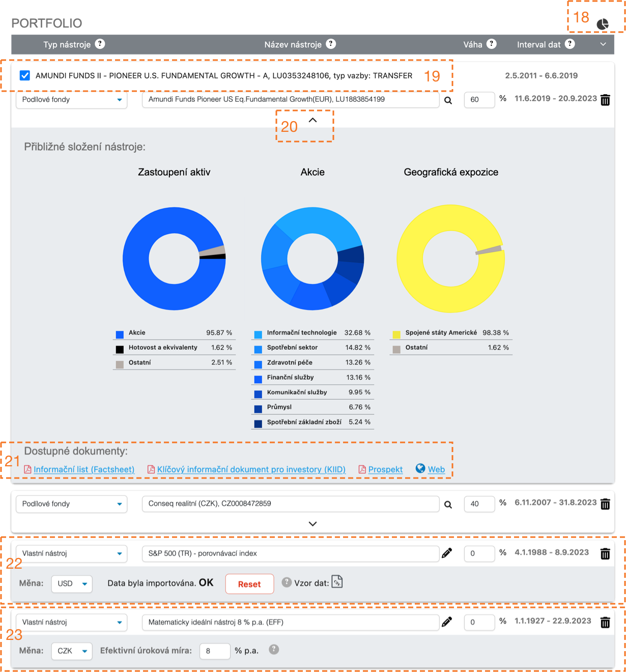Click Amundi Funds Pioneer US instrument name field
The height and width of the screenshot is (672, 626).
(x=291, y=99)
